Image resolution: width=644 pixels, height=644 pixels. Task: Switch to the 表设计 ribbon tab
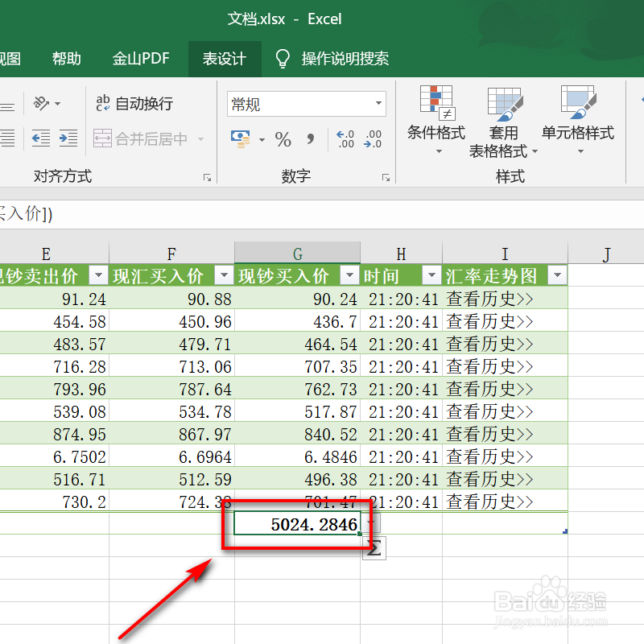tap(225, 58)
